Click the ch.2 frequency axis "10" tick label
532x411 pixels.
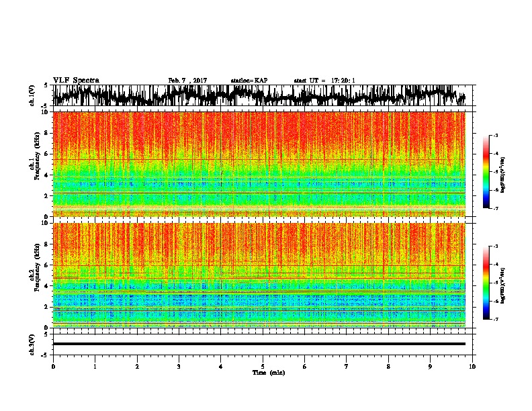pyautogui.click(x=46, y=223)
